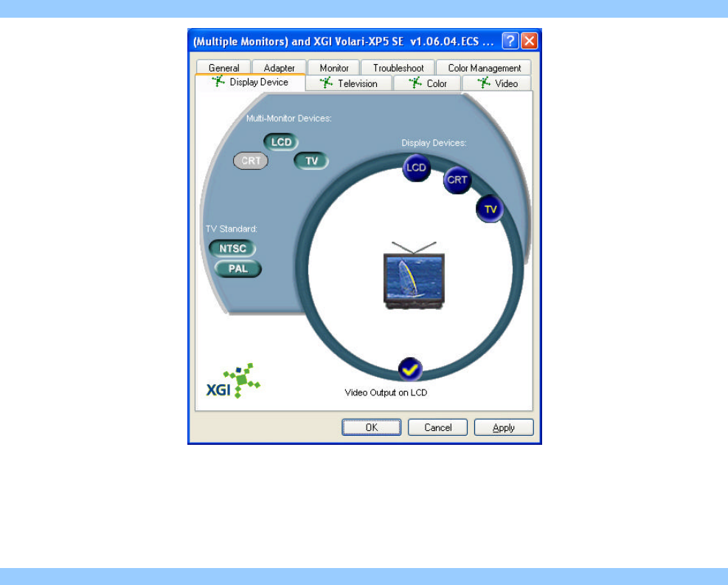The height and width of the screenshot is (585, 728).
Task: Click the yellow checkmark ball on ring
Action: click(410, 370)
